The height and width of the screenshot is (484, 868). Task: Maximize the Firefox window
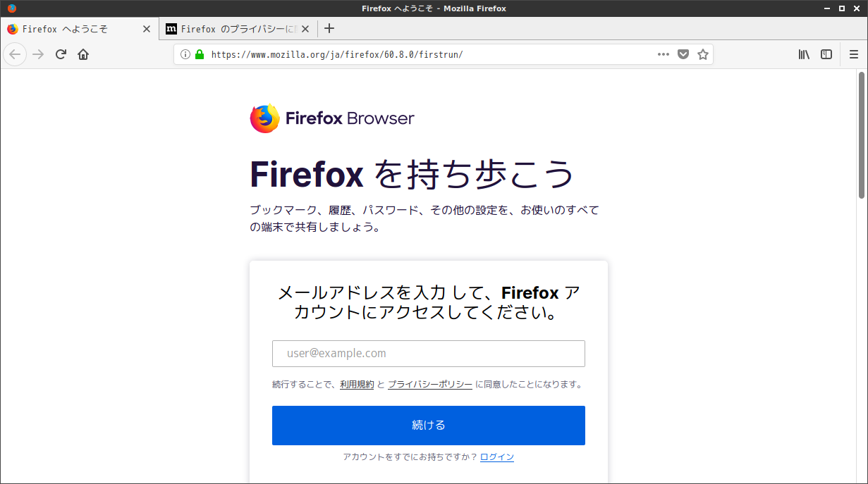841,8
